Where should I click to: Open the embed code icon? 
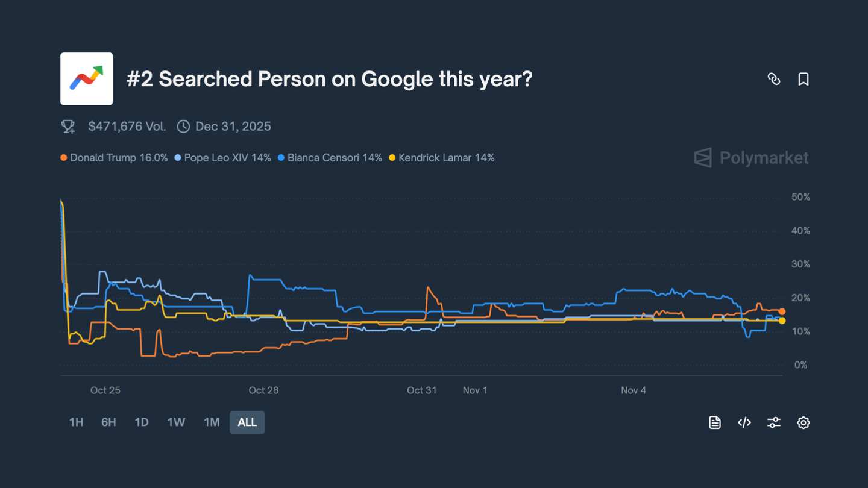click(x=744, y=422)
